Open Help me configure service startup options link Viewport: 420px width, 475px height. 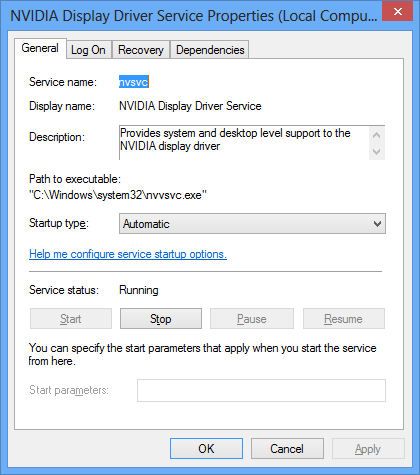tap(128, 254)
